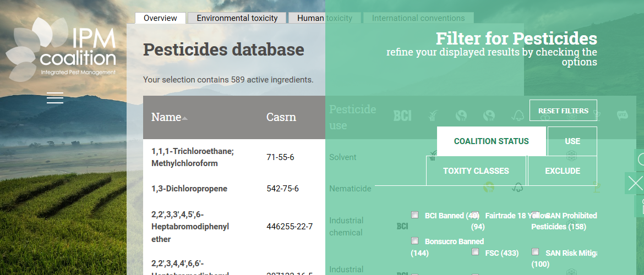The height and width of the screenshot is (275, 644).
Task: Select the 1,3-Dichloropropene name cell
Action: coord(189,189)
